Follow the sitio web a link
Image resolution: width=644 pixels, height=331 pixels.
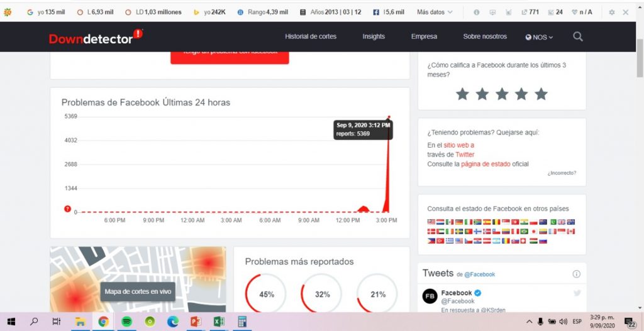pos(458,145)
